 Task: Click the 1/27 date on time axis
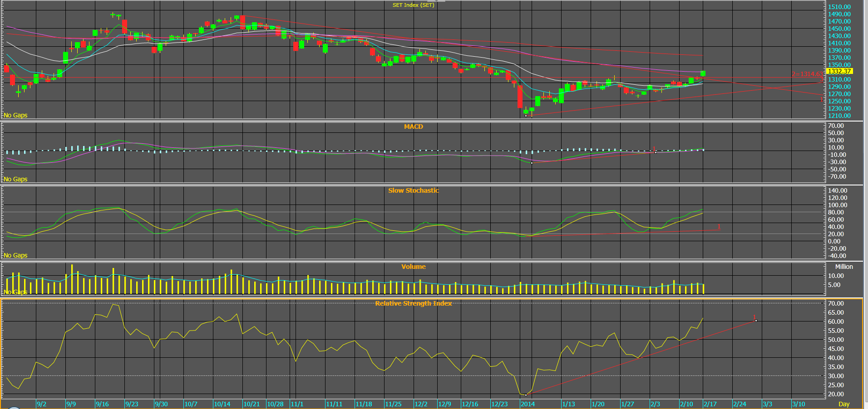coord(627,404)
